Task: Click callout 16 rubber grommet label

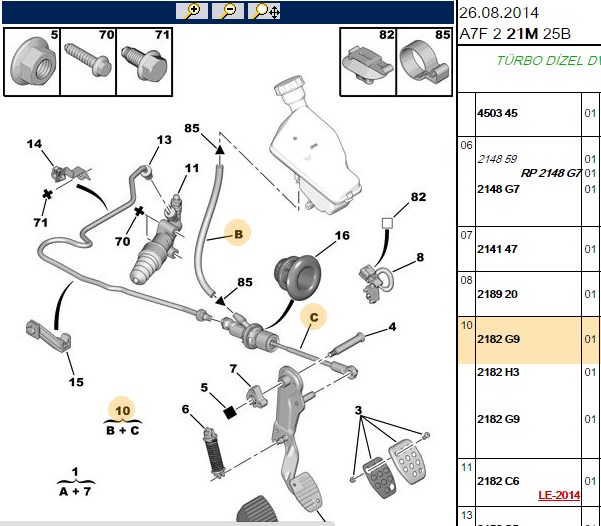Action: pyautogui.click(x=342, y=235)
